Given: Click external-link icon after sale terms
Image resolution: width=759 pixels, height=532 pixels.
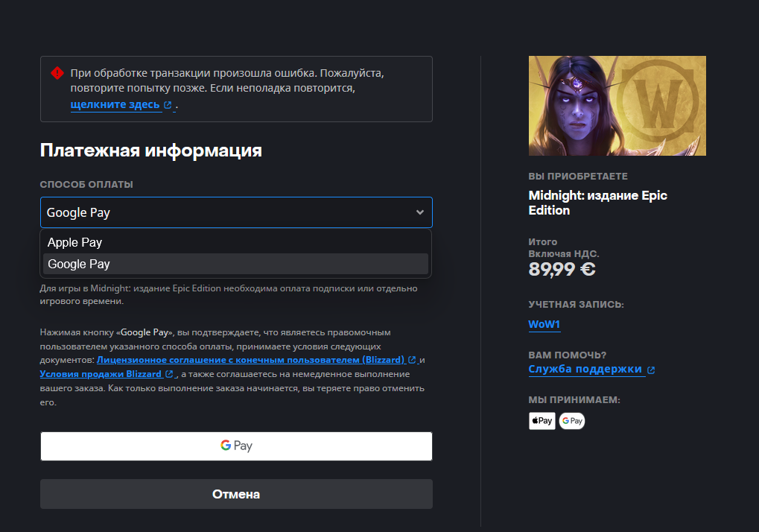Looking at the screenshot, I should (169, 374).
